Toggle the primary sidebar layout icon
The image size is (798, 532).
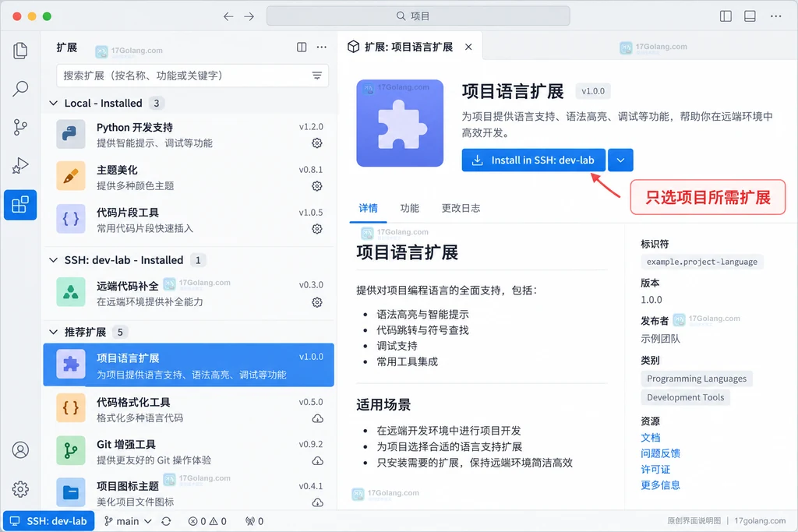coord(726,16)
